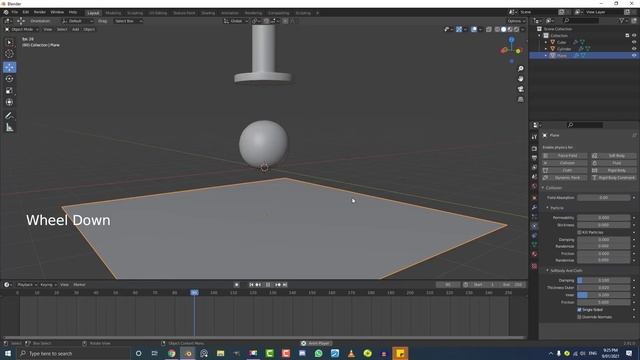This screenshot has width=640, height=360.
Task: Open the Render menu
Action: point(40,12)
